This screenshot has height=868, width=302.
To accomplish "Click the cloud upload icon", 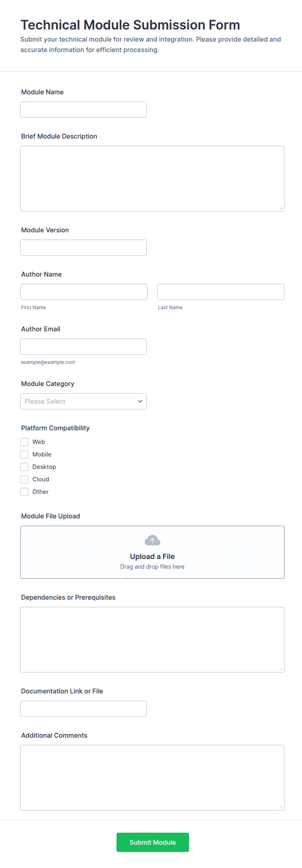I will point(152,540).
